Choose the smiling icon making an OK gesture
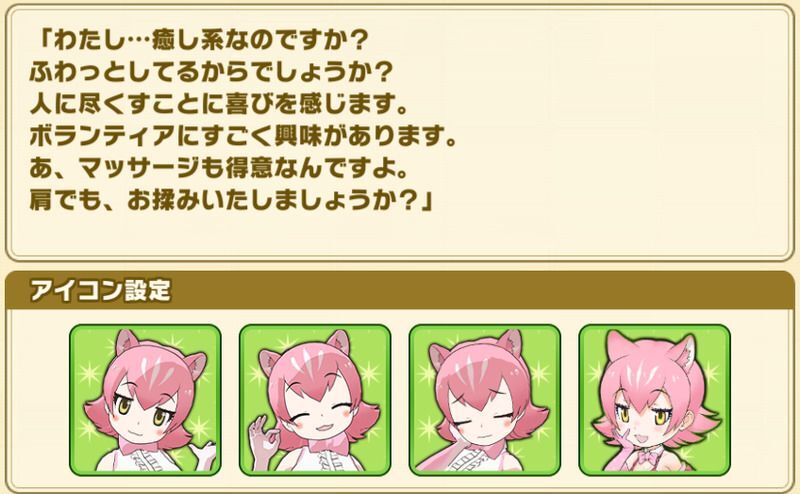Screen dimensions: 800x494 [315, 400]
